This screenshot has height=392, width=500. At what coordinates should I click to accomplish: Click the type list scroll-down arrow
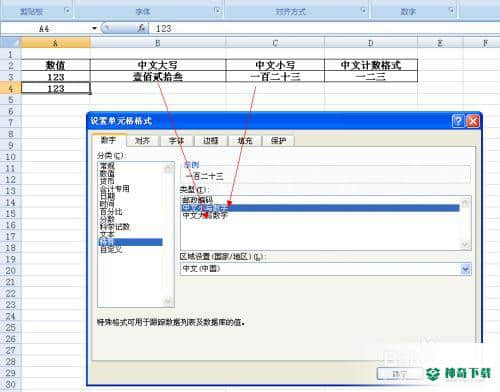466,245
